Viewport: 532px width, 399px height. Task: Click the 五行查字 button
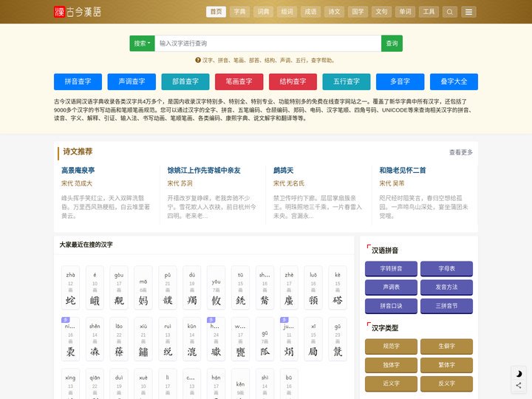pos(347,82)
